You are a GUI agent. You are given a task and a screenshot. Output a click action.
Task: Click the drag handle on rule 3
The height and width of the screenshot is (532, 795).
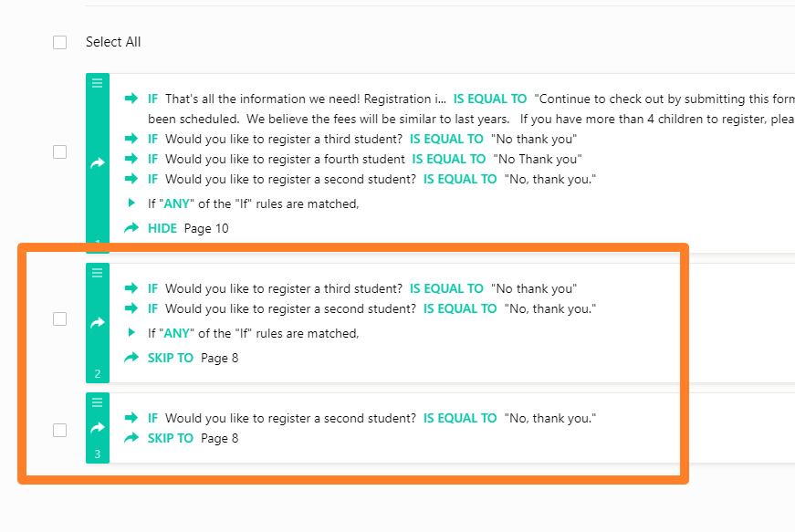pyautogui.click(x=97, y=402)
